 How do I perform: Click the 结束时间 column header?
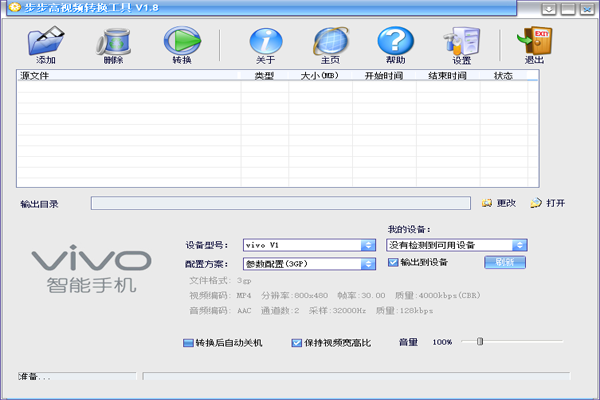click(448, 75)
